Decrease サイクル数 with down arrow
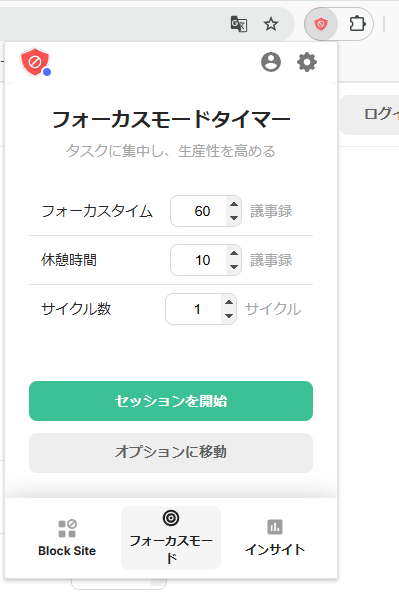This screenshot has width=399, height=597. pos(228,316)
